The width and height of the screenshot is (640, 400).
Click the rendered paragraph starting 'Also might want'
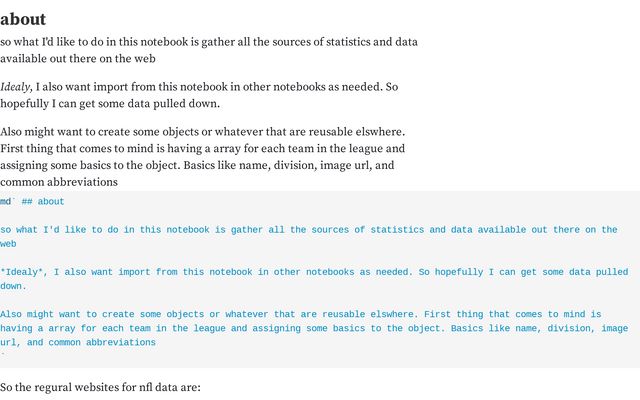point(202,132)
